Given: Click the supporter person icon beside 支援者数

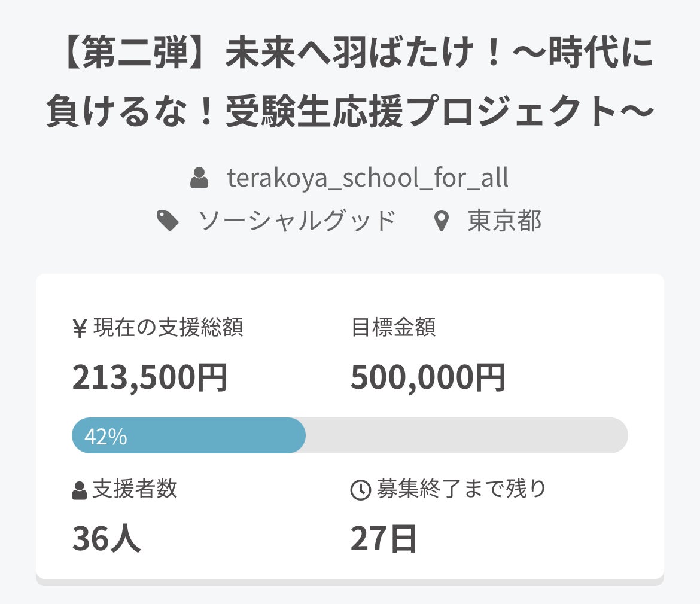Looking at the screenshot, I should (80, 490).
